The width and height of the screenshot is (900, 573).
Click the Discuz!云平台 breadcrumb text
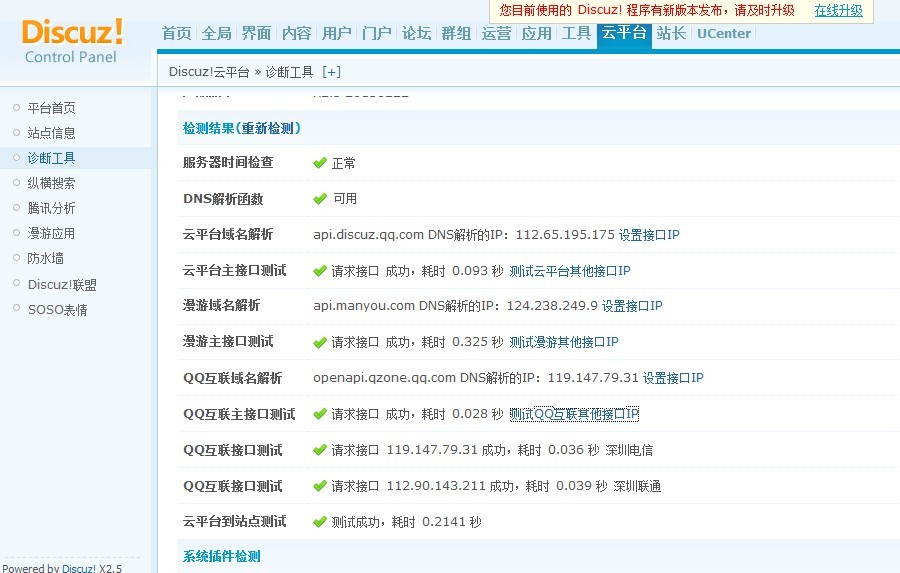(x=209, y=72)
